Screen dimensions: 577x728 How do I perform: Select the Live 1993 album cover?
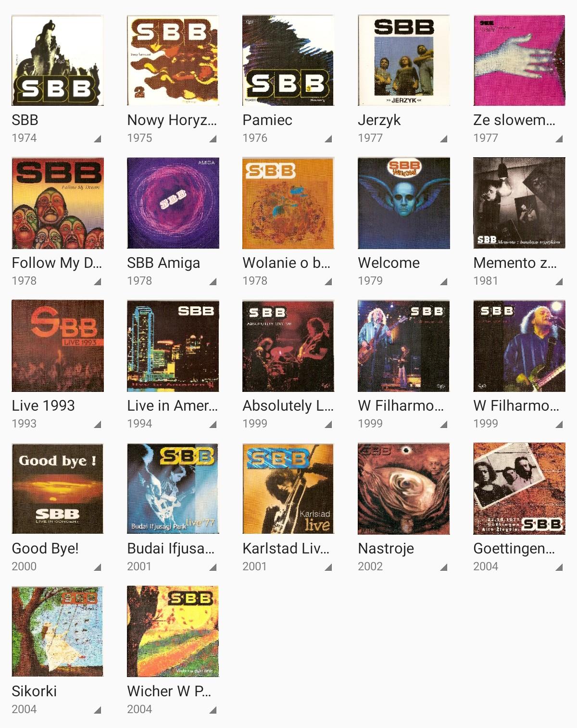[x=58, y=346]
